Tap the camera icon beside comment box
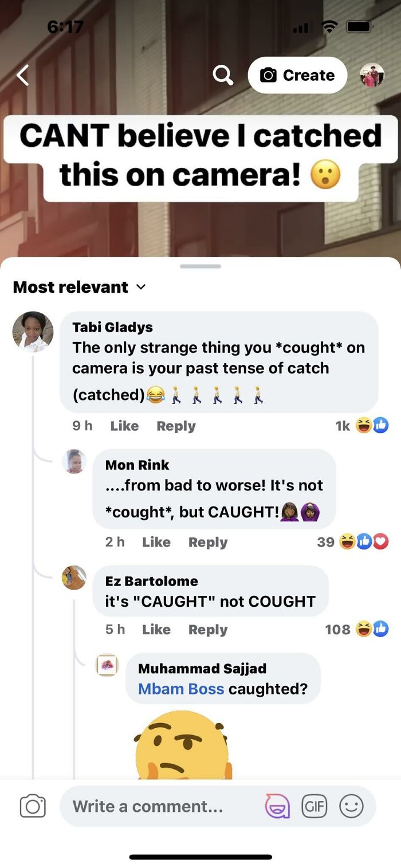Viewport: 401px width, 868px height. click(x=33, y=806)
